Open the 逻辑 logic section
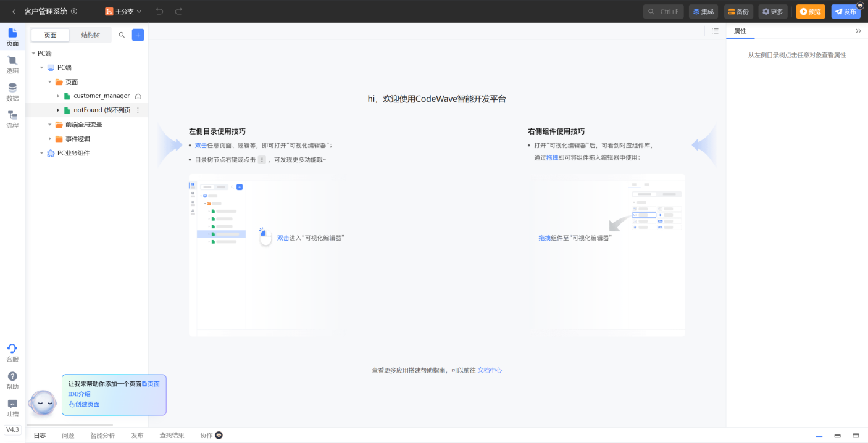The width and height of the screenshot is (868, 443). pos(12,64)
